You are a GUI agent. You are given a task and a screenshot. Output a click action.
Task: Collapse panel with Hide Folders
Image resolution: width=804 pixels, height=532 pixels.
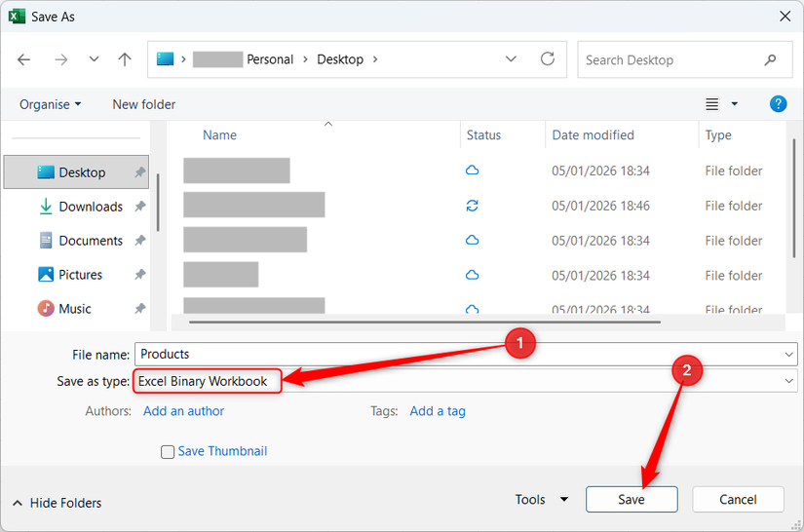tap(57, 503)
